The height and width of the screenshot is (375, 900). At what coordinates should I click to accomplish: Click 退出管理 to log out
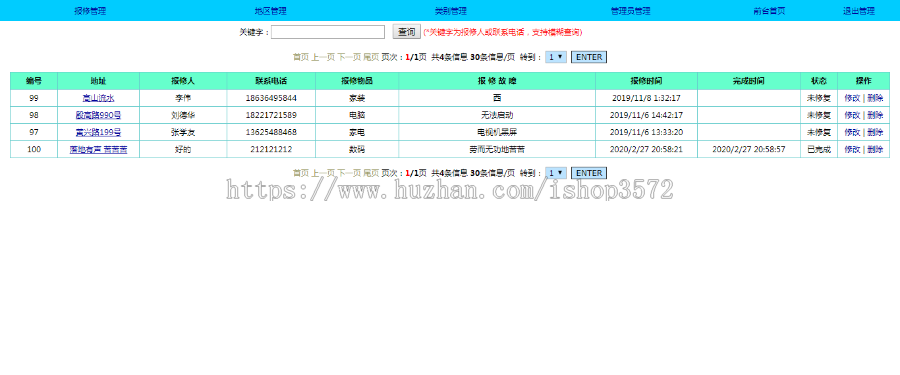(x=859, y=11)
